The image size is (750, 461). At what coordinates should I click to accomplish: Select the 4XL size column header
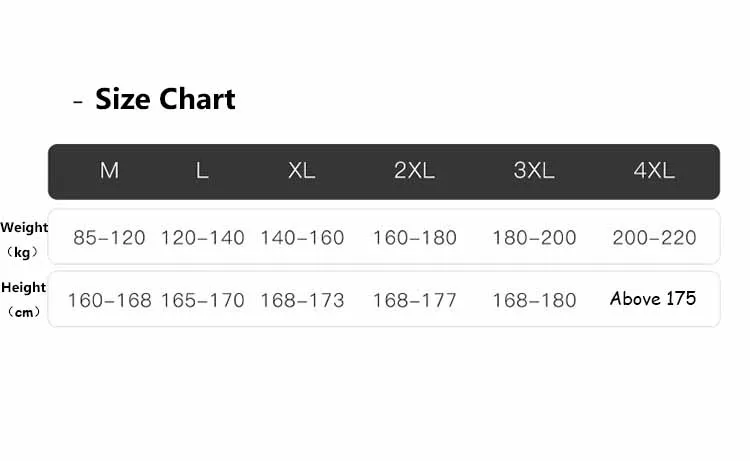pyautogui.click(x=654, y=171)
